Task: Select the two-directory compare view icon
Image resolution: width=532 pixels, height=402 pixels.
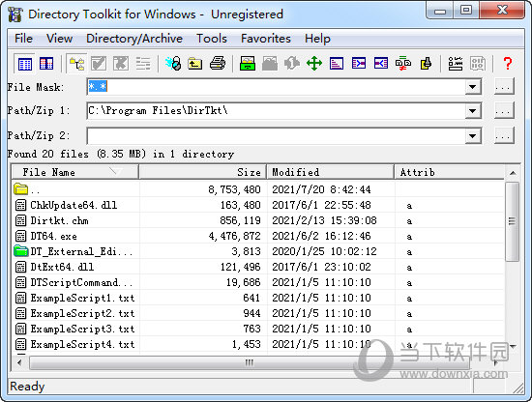Action: click(46, 64)
